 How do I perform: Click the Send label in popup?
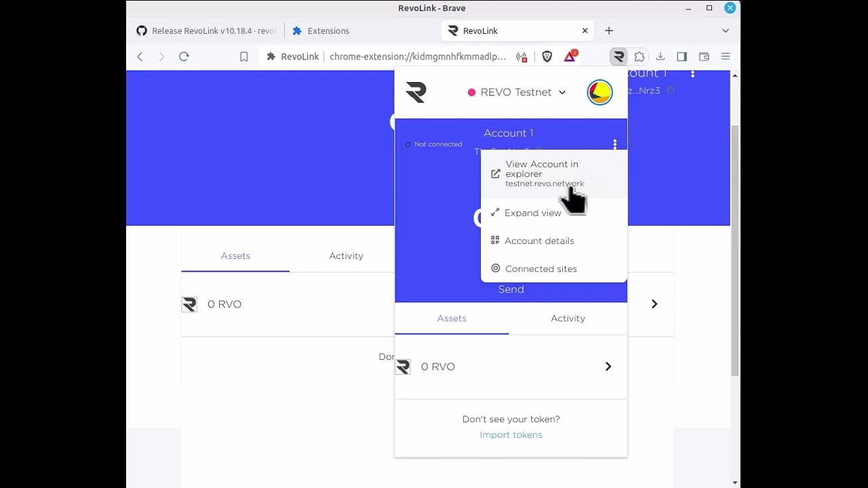(511, 289)
